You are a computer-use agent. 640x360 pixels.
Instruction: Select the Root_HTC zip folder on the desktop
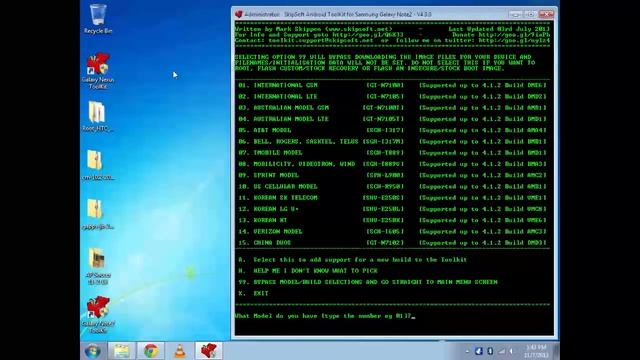(97, 116)
